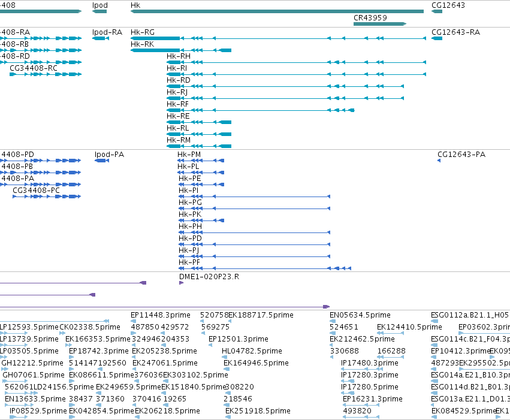Viewport: 510px width, 420px height.
Task: Select feature label 524651
Action: [x=344, y=327]
